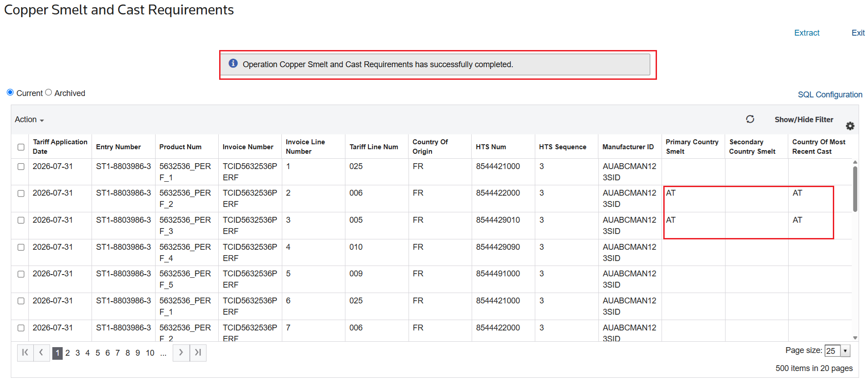Image resolution: width=868 pixels, height=385 pixels.
Task: Click the Exit link
Action: tap(858, 33)
